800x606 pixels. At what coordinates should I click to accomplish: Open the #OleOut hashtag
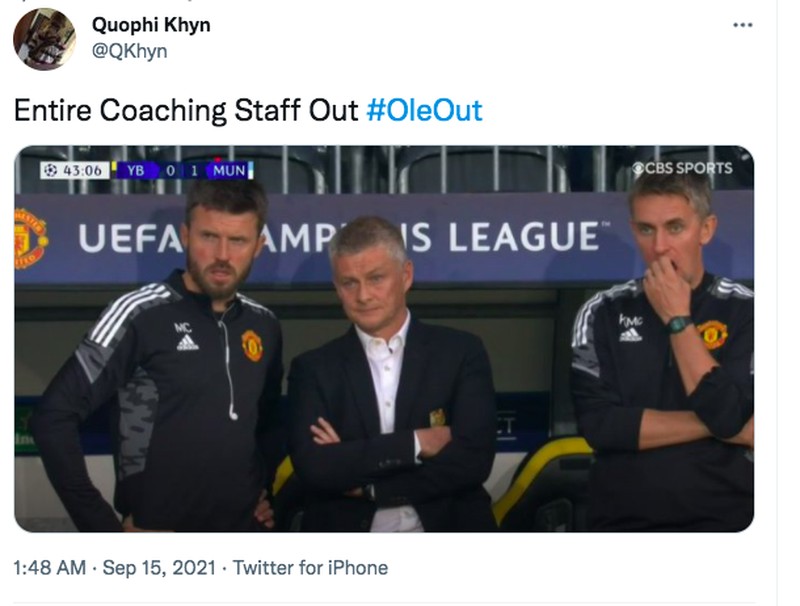tap(424, 110)
